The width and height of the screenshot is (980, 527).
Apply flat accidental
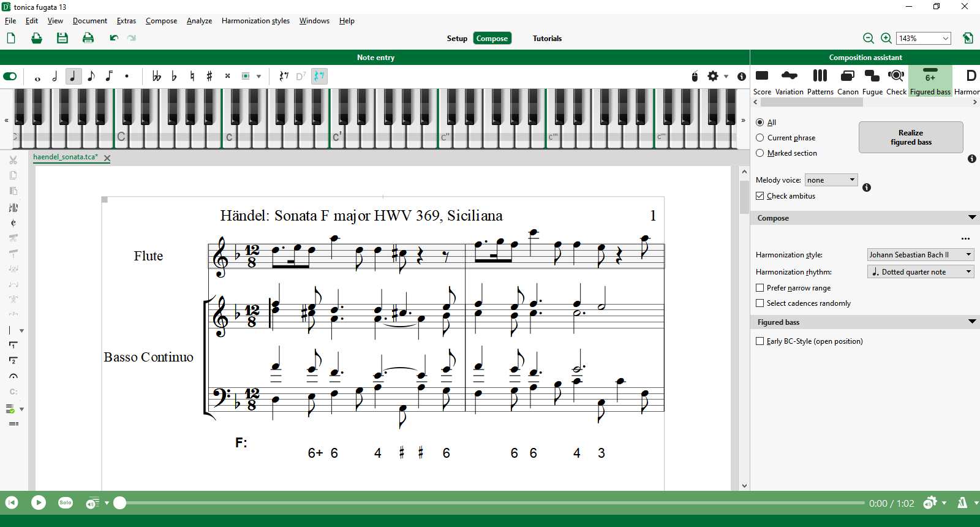coord(175,77)
